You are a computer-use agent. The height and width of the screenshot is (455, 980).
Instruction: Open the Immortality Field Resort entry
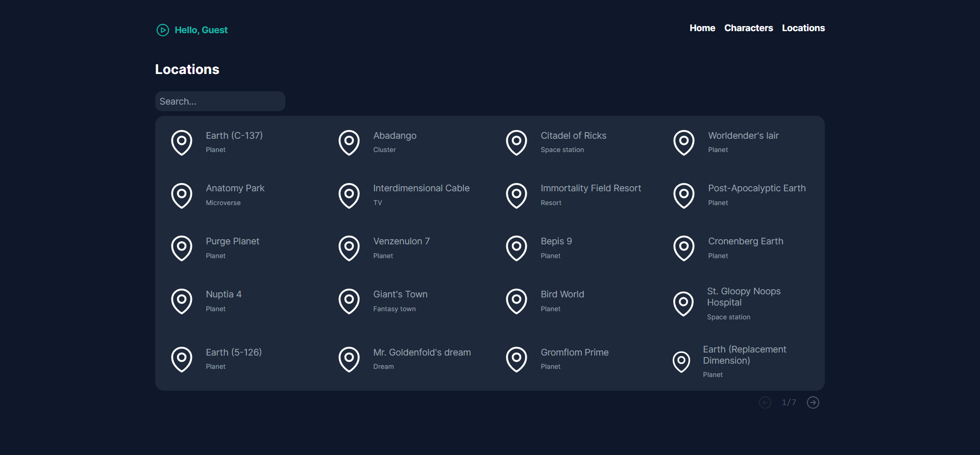point(591,188)
